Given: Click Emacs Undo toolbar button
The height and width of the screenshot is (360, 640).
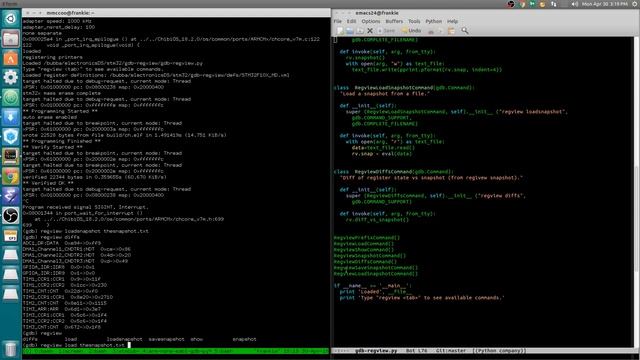Looking at the screenshot, I should 411,31.
